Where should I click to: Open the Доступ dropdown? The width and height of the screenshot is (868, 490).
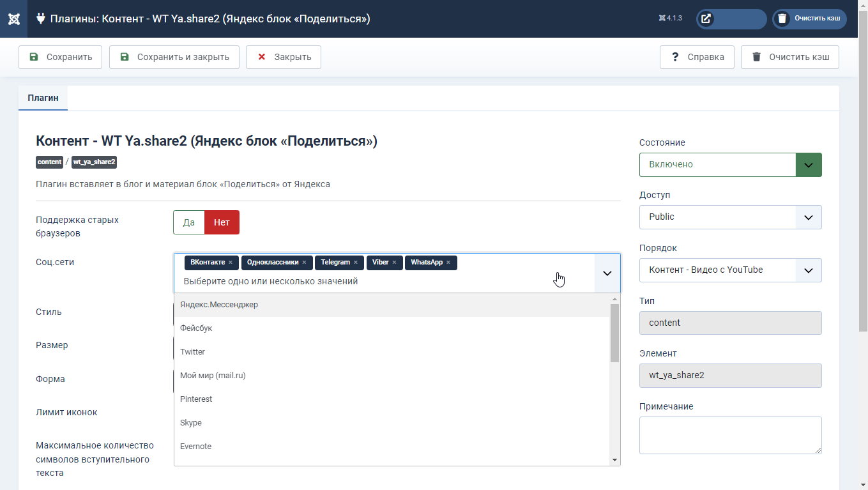808,217
